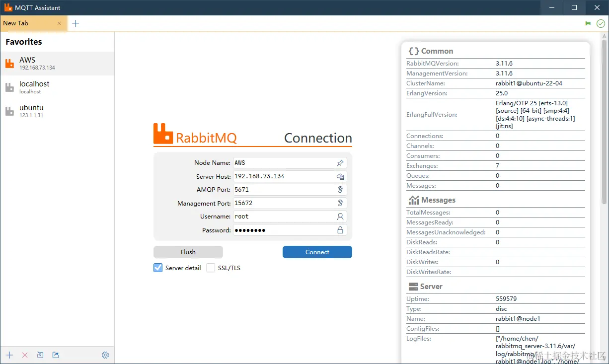Click the Channels label

(x=420, y=146)
